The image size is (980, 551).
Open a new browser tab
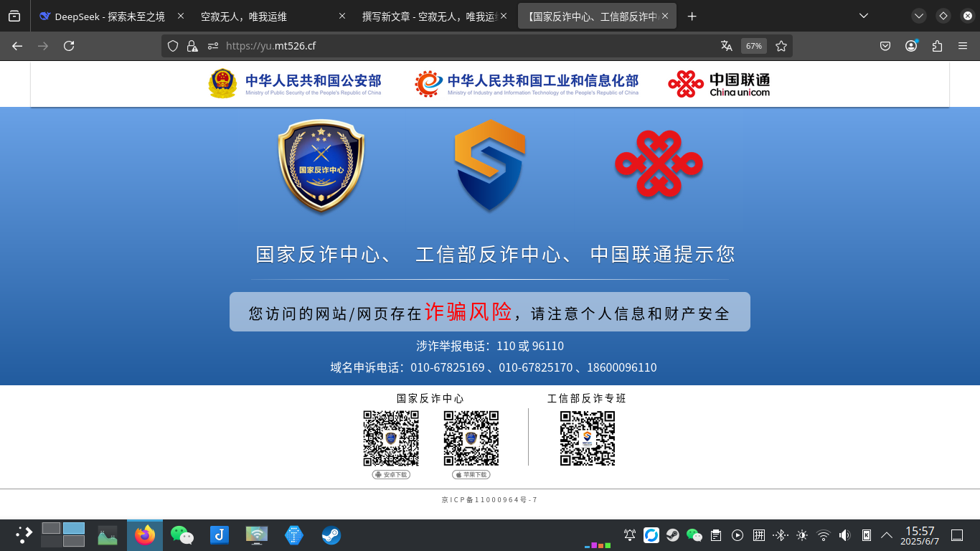(x=692, y=16)
